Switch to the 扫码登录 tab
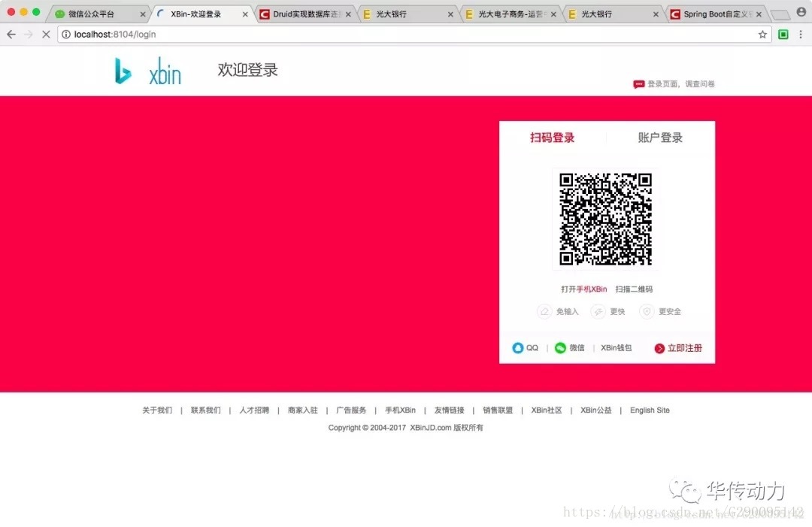Viewport: 812px width, 527px height. tap(552, 138)
